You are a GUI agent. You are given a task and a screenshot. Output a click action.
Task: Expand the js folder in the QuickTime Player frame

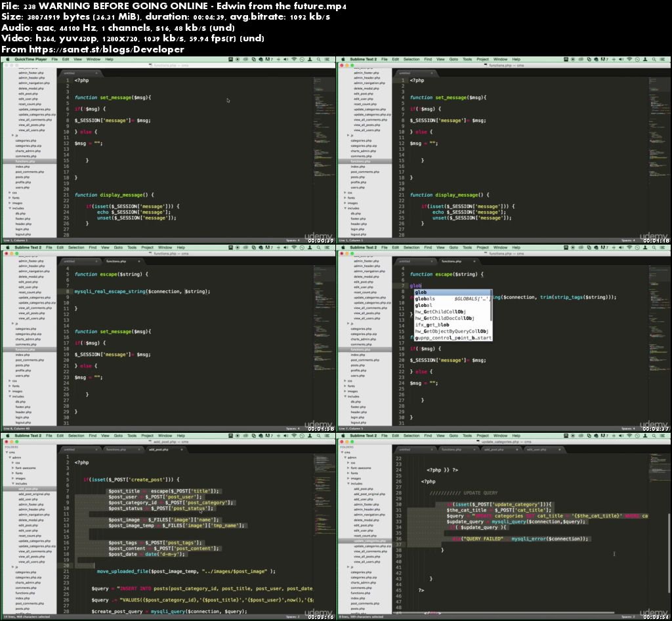(x=12, y=135)
